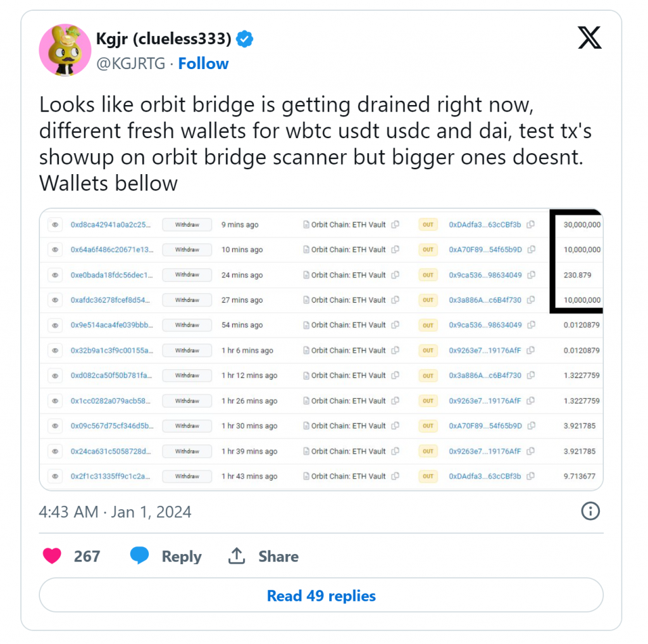Click the X logo icon
The height and width of the screenshot is (644, 648).
[590, 39]
